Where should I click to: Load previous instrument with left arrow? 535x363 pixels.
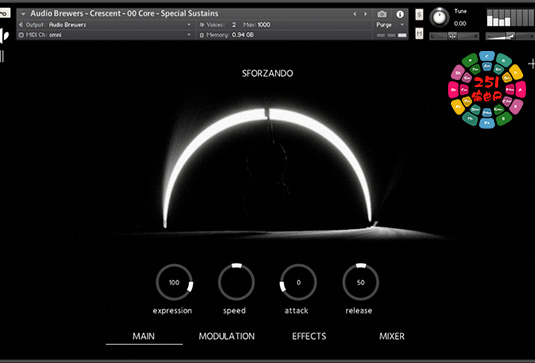point(355,14)
